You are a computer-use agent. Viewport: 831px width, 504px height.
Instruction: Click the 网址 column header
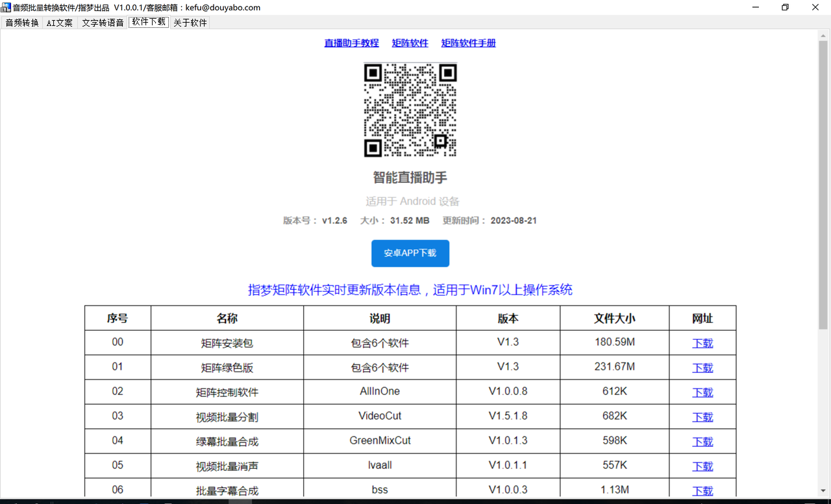702,318
